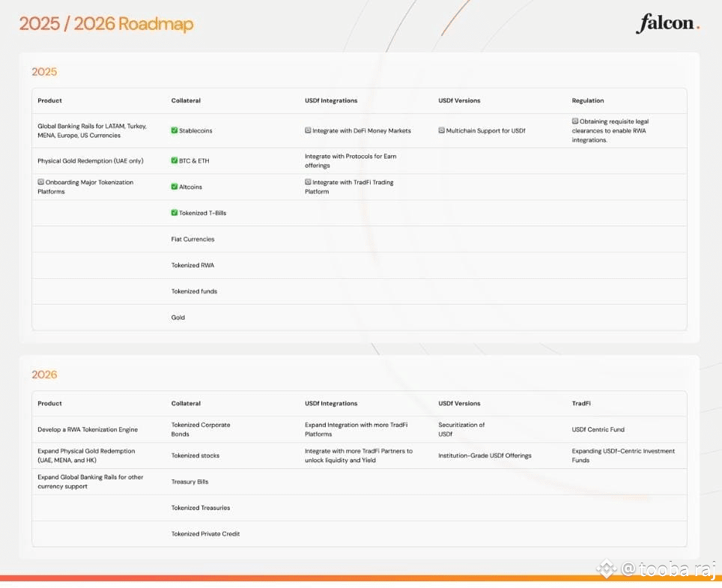Click 'Global Banking Rails for LATAM, Turkey' cell
The height and width of the screenshot is (588, 722).
[92, 131]
